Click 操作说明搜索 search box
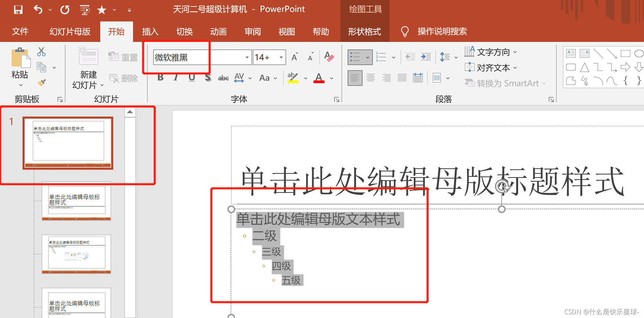644x318 pixels. click(x=442, y=31)
